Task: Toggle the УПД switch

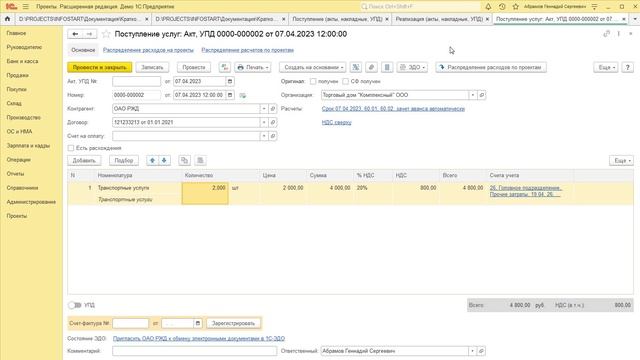Action: [75, 305]
